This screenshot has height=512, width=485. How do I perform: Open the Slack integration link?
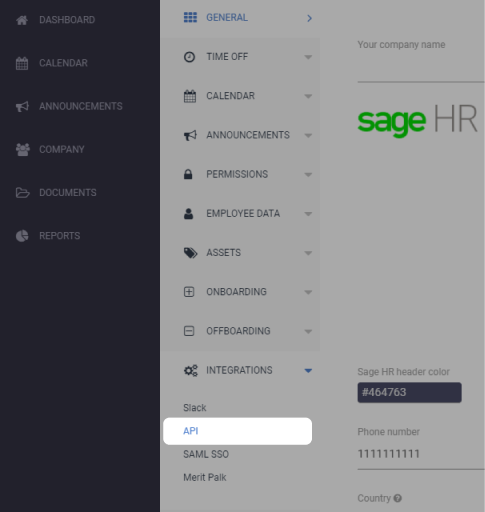(195, 408)
